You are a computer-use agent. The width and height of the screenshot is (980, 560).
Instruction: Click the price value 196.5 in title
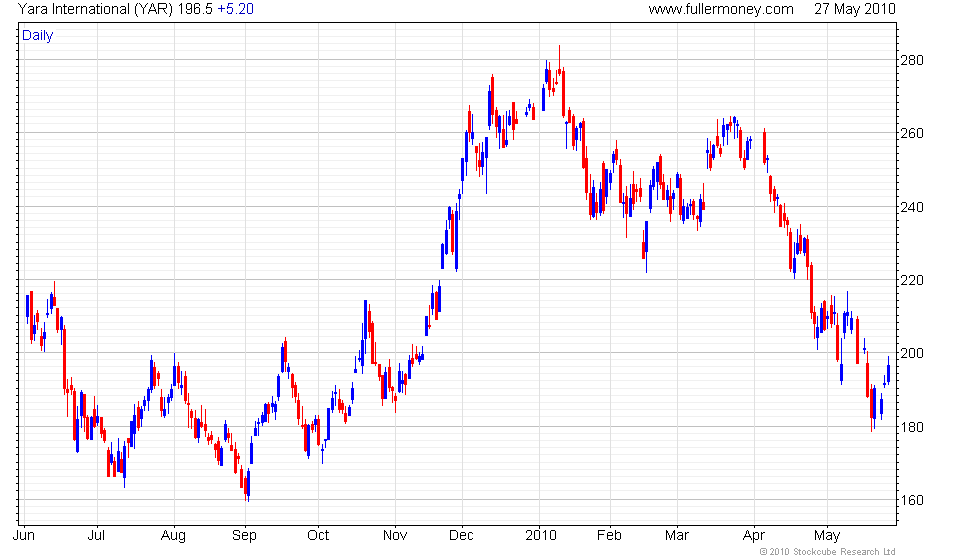195,9
